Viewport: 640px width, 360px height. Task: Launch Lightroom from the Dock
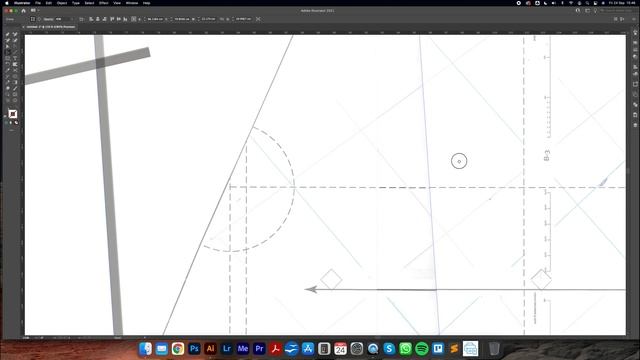click(227, 349)
